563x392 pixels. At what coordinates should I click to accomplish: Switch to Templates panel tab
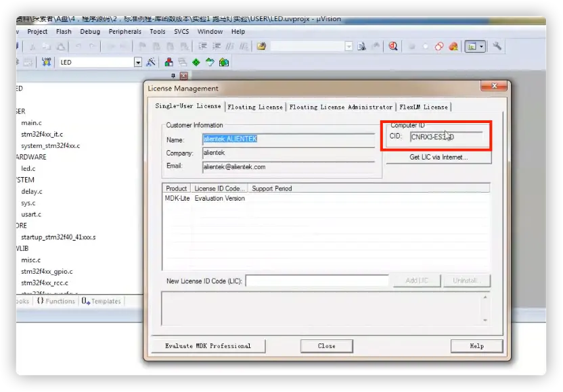coord(102,301)
